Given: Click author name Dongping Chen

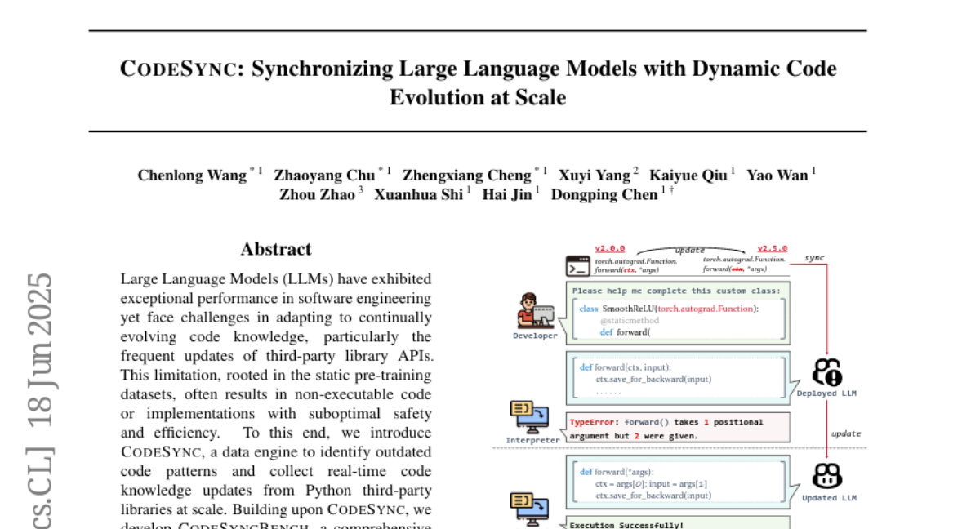Looking at the screenshot, I should 604,195.
